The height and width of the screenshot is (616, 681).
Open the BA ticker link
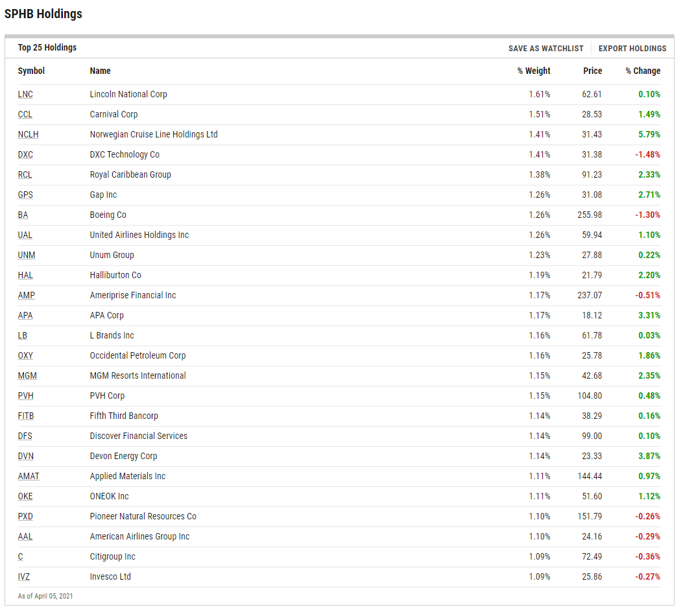(23, 215)
